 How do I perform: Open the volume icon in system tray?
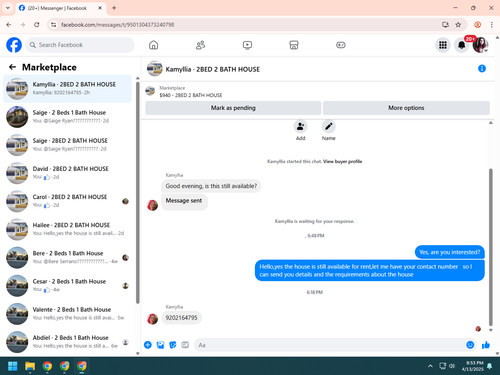point(452,366)
